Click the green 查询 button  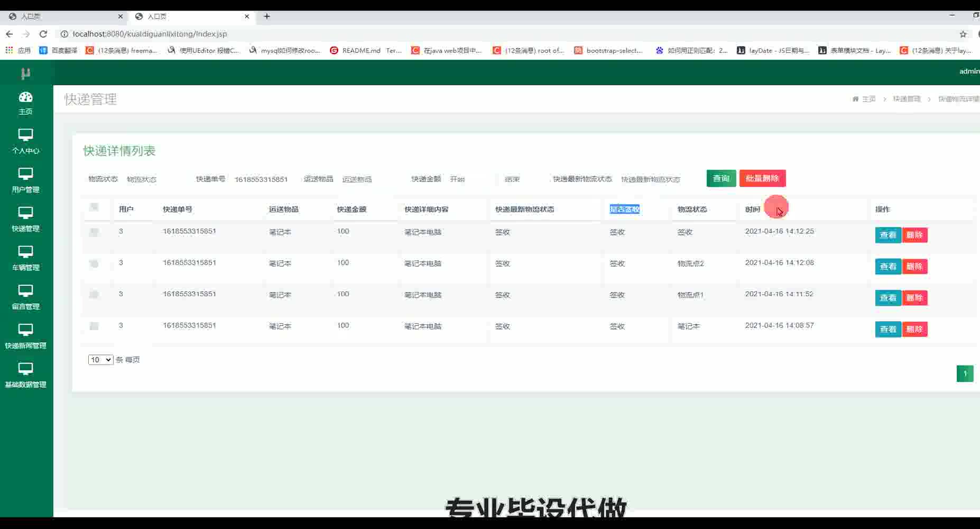[x=721, y=178]
